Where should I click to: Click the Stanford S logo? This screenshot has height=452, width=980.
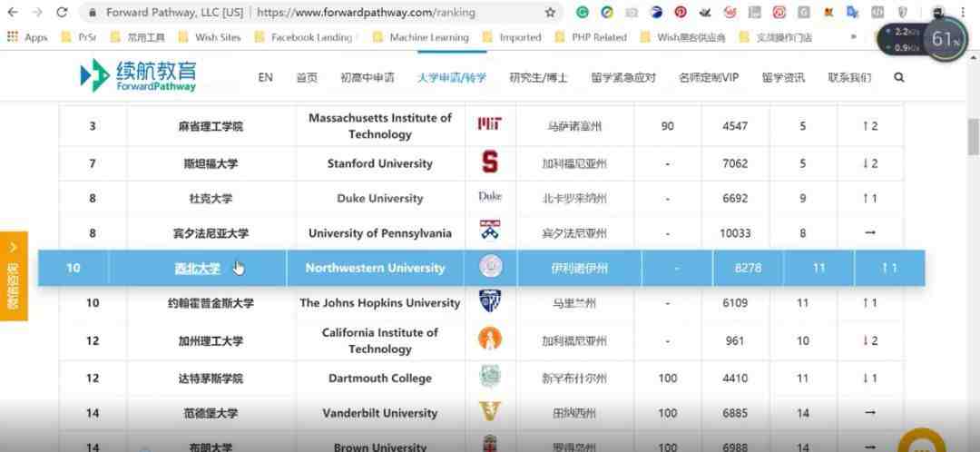tap(490, 162)
